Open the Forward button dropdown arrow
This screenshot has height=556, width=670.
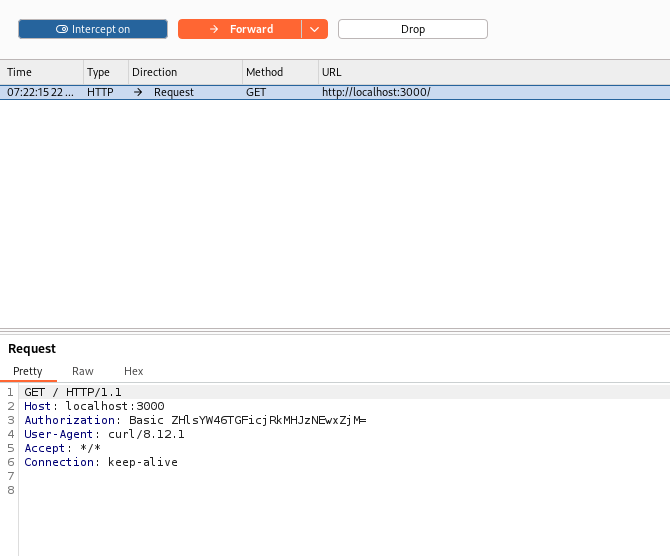point(314,29)
